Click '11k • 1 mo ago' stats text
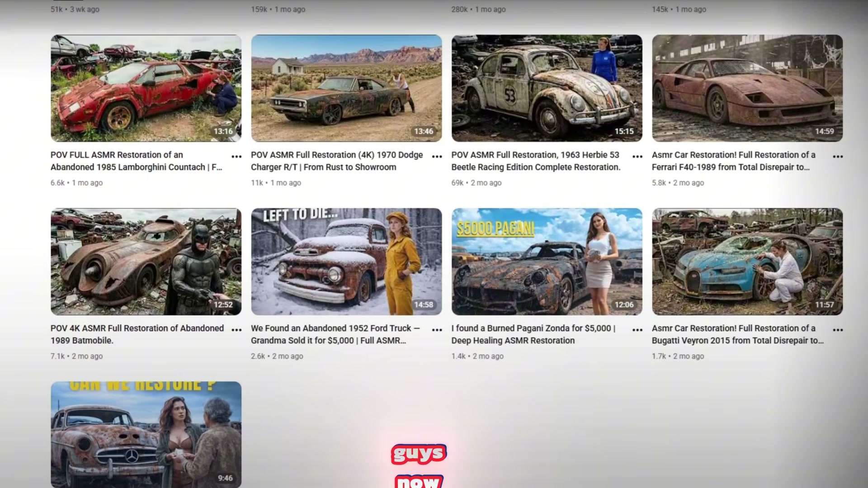Screen dimensions: 868x488 [x=276, y=183]
